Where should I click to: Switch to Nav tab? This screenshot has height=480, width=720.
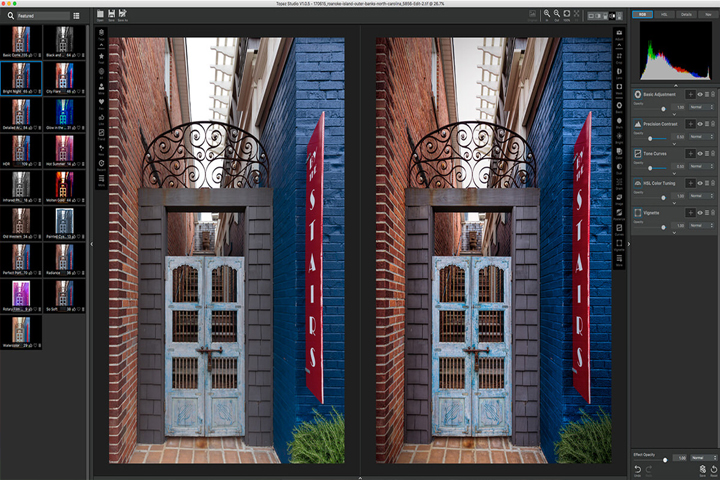tap(708, 15)
